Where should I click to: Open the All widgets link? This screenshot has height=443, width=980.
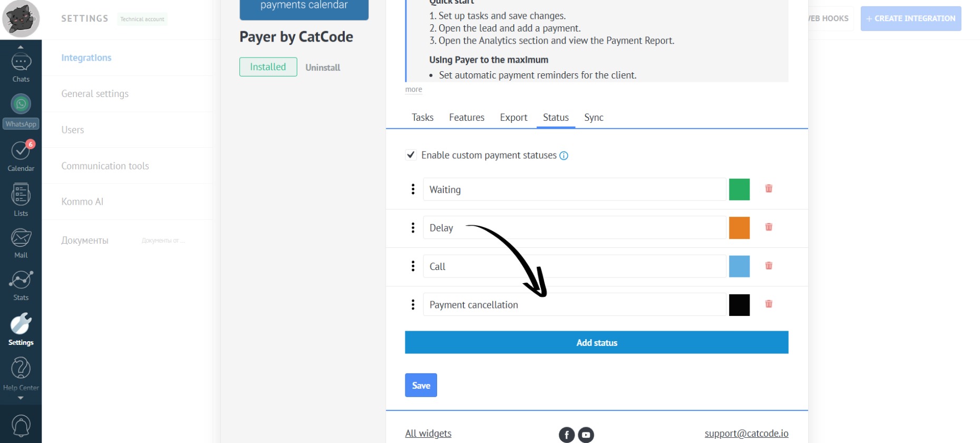(428, 434)
